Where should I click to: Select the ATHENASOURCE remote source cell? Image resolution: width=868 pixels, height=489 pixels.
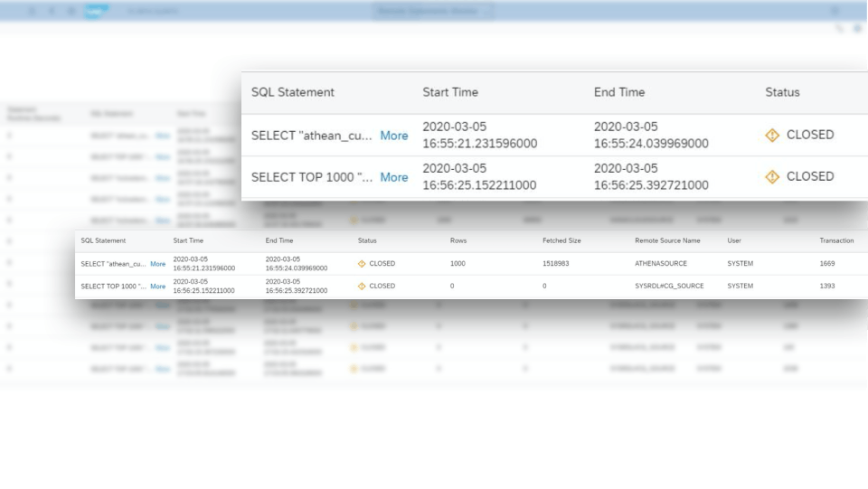[660, 263]
